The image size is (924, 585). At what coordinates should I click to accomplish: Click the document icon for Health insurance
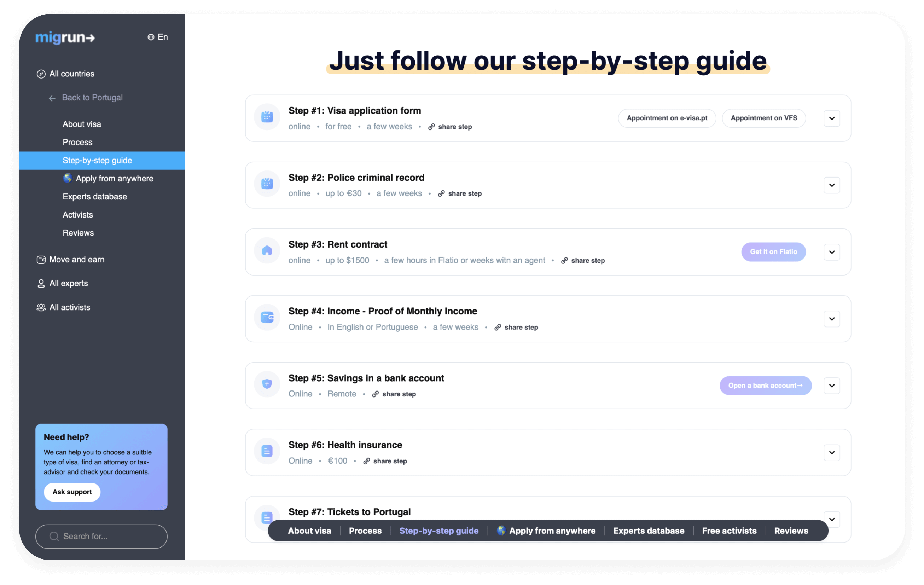(x=267, y=451)
